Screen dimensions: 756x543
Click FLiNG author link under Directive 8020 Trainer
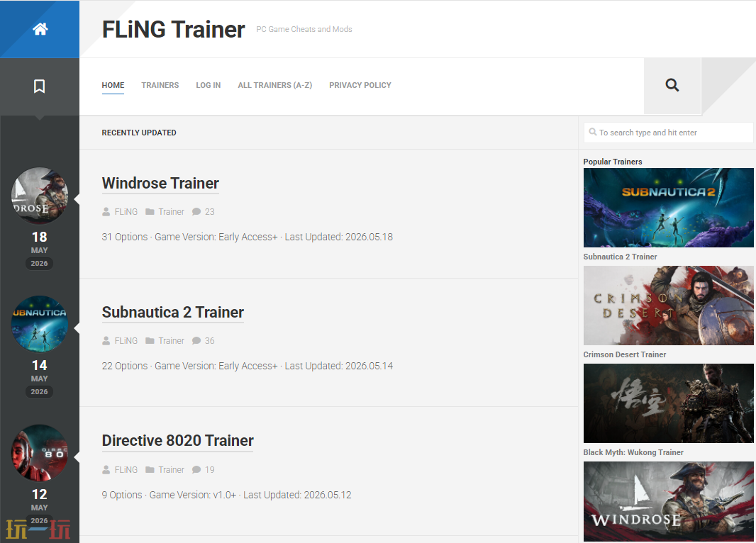[x=126, y=470]
